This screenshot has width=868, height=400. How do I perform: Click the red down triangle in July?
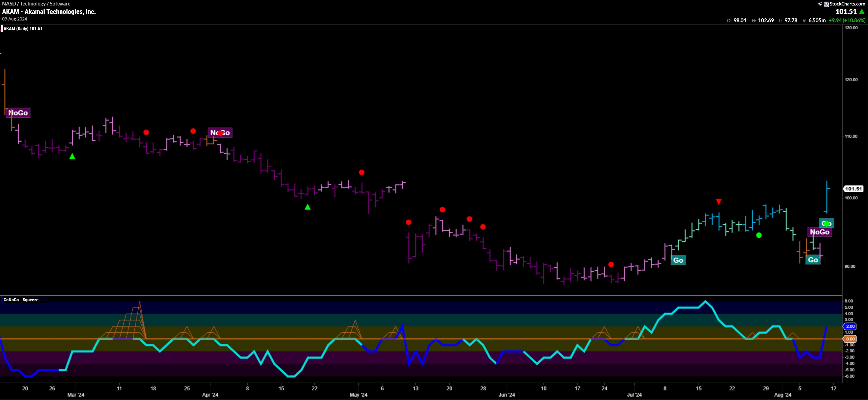tap(719, 202)
